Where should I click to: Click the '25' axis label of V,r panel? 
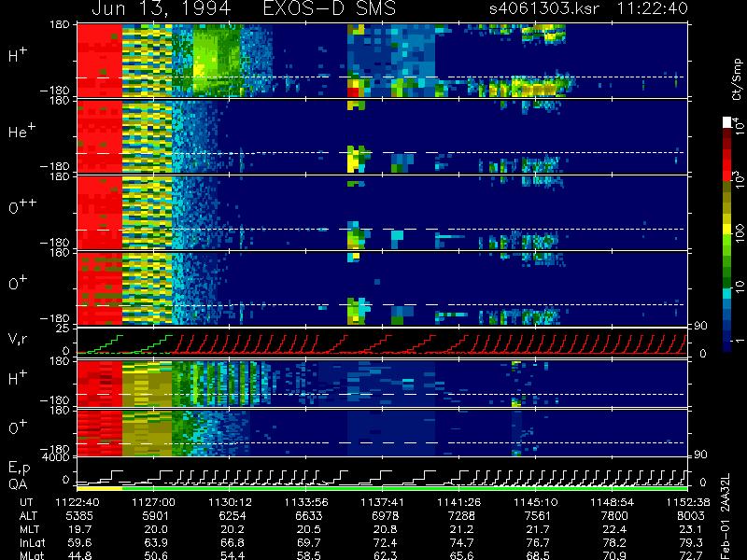63,329
